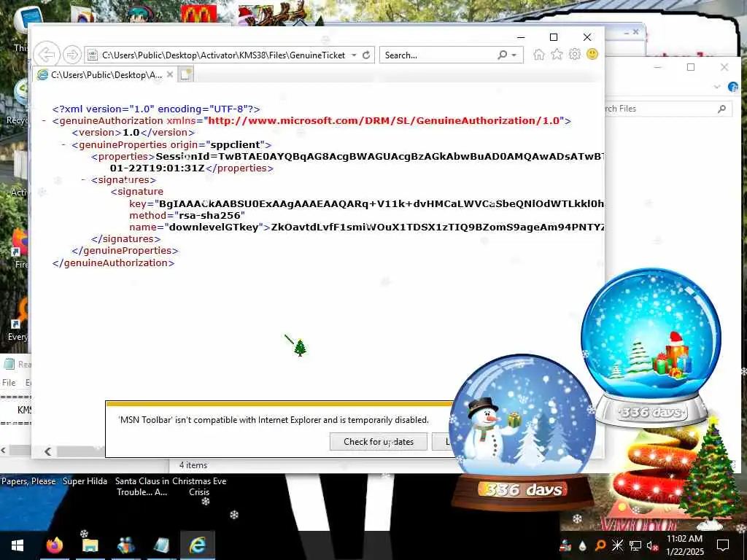Click the forward navigation arrow in Internet Explorer

[72, 55]
